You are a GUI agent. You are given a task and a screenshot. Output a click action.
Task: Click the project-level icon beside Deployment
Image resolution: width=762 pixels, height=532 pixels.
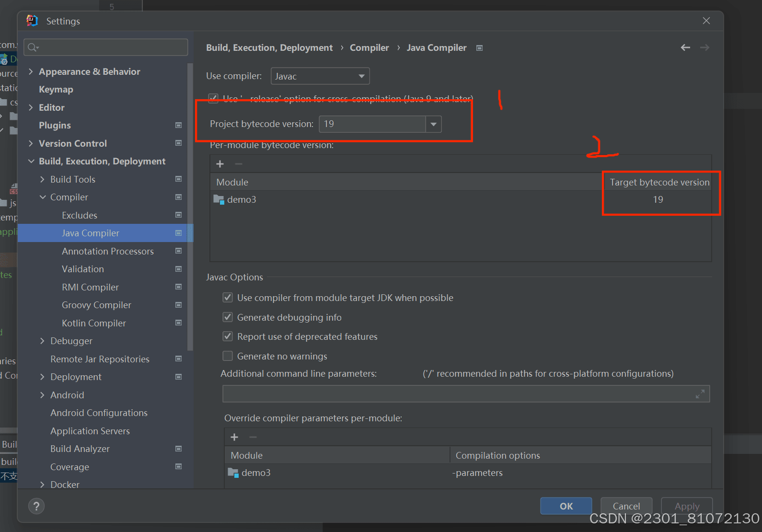tap(178, 377)
